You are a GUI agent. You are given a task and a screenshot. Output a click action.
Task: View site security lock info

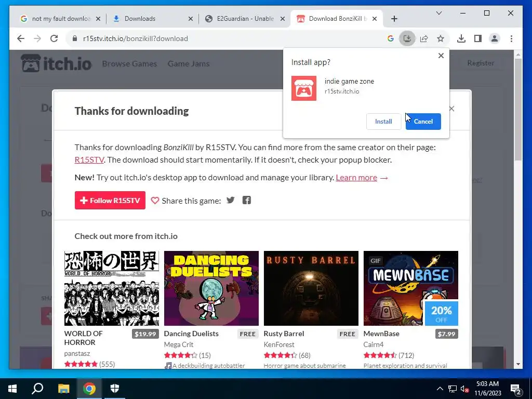click(x=75, y=38)
